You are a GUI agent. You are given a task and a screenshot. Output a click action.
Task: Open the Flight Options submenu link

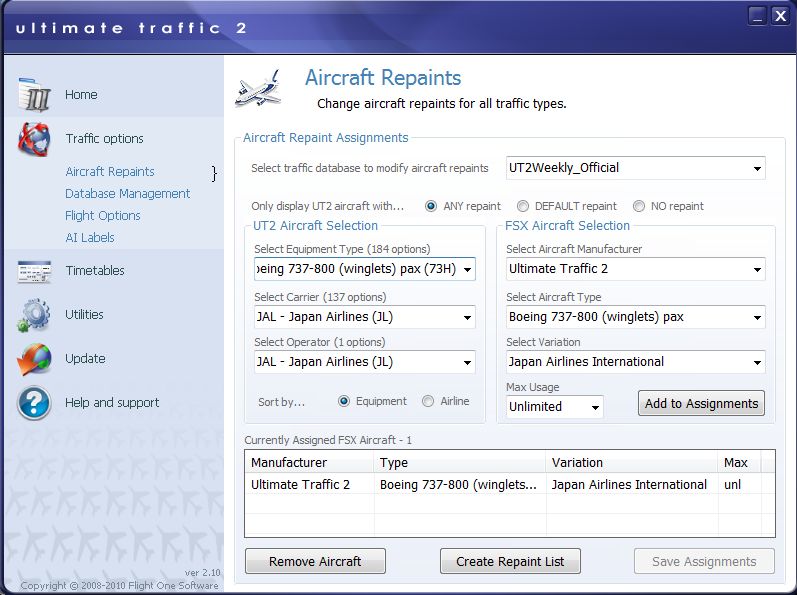[103, 216]
